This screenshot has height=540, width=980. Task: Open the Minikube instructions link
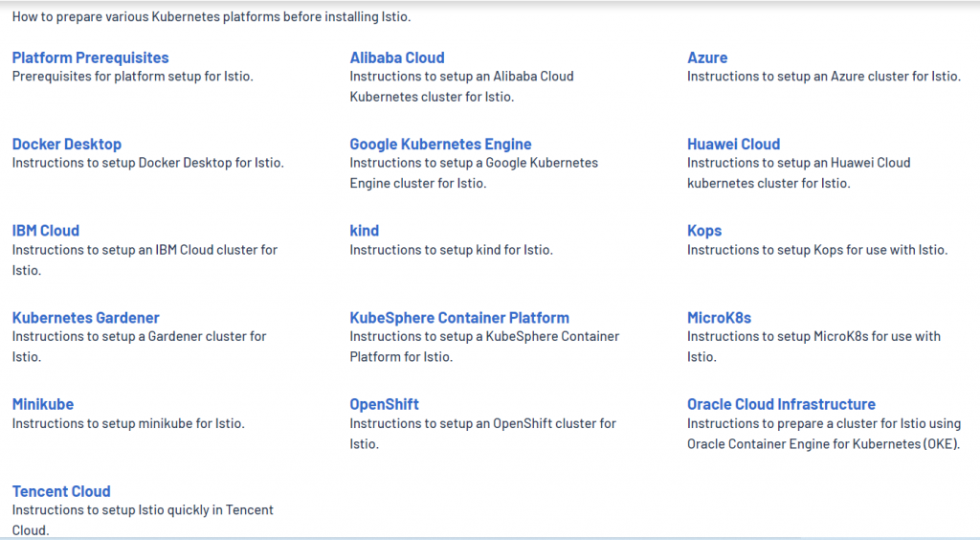[43, 404]
